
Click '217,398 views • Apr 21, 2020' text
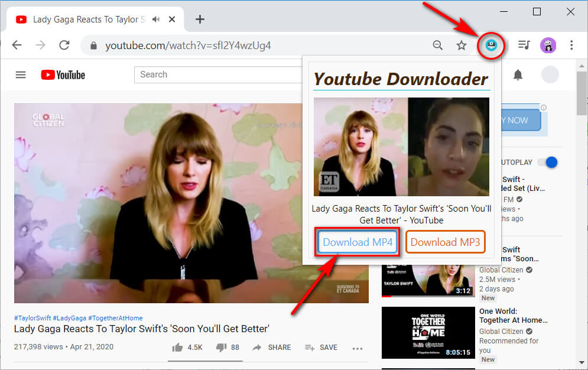[x=64, y=347]
